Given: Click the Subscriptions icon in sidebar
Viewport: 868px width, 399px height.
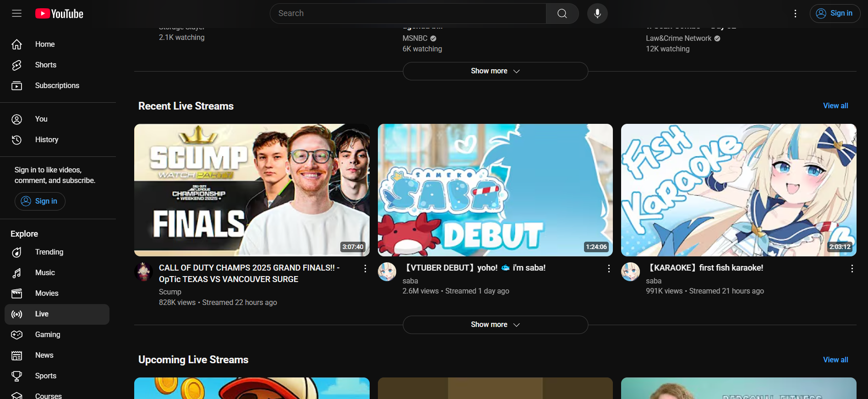Looking at the screenshot, I should coord(17,86).
